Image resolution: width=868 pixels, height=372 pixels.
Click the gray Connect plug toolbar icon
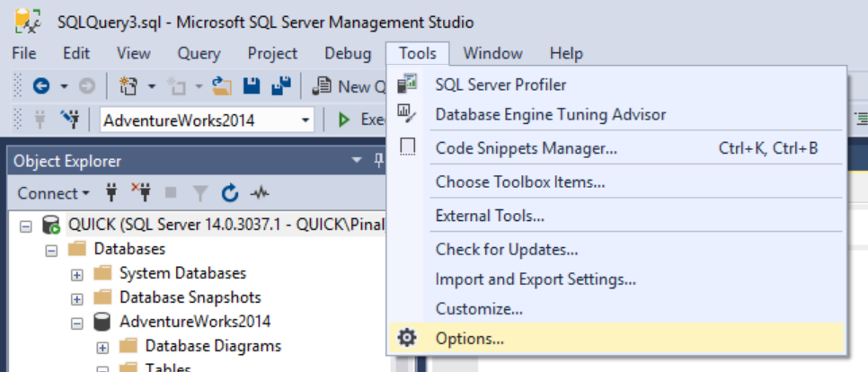40,119
